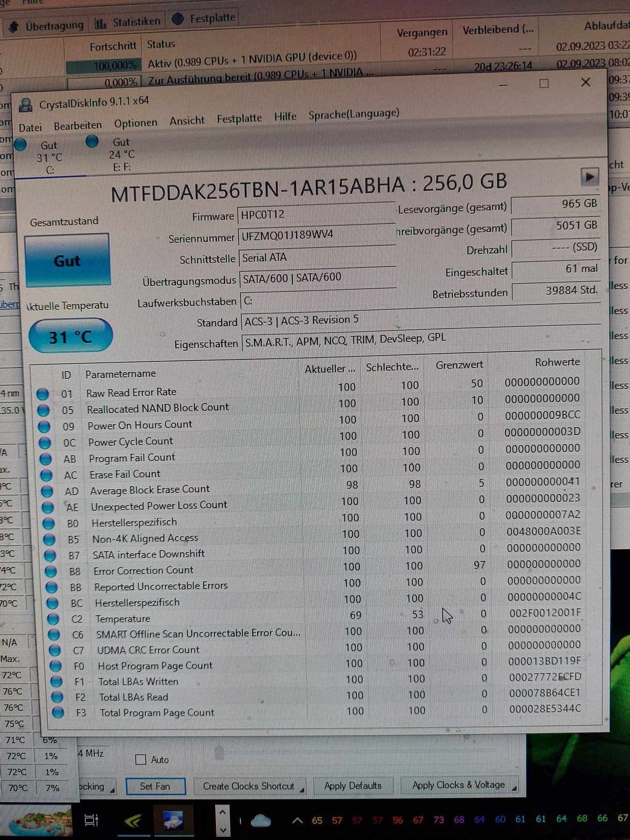Image resolution: width=630 pixels, height=840 pixels.
Task: Click the Set Fan button
Action: 155,786
